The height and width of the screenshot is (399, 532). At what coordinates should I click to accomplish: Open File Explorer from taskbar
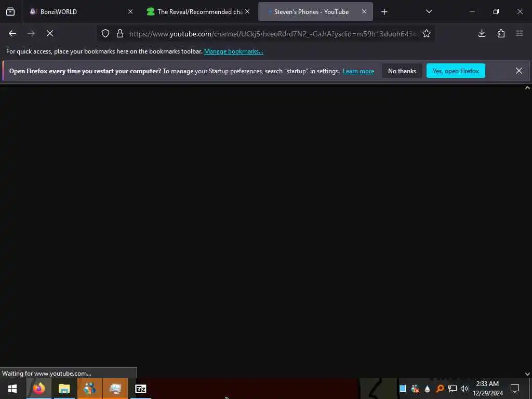point(64,389)
